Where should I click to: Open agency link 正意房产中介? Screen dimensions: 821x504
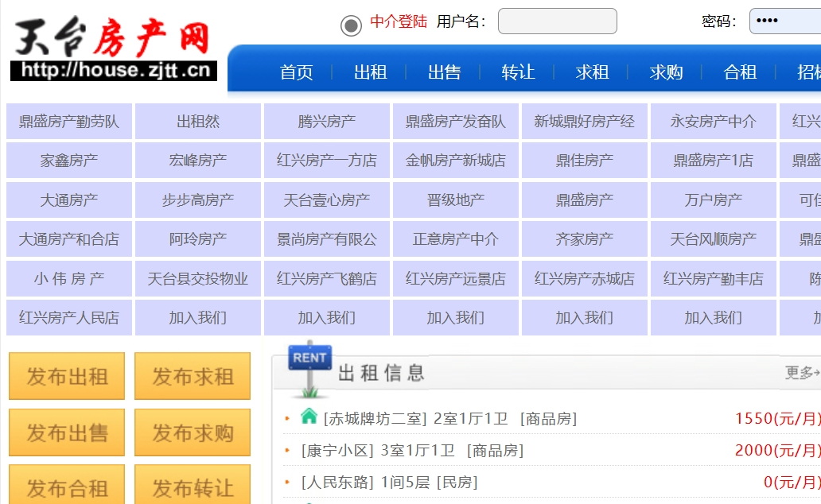[x=456, y=239]
